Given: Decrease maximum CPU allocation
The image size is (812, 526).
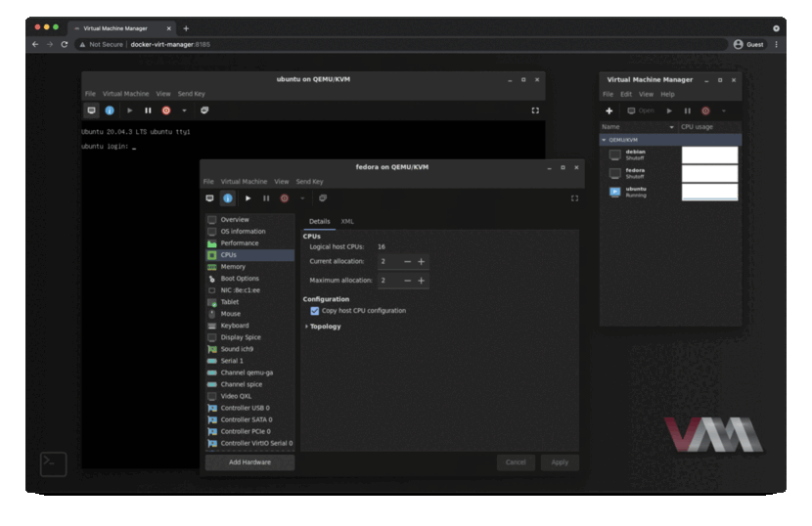Looking at the screenshot, I should 408,281.
